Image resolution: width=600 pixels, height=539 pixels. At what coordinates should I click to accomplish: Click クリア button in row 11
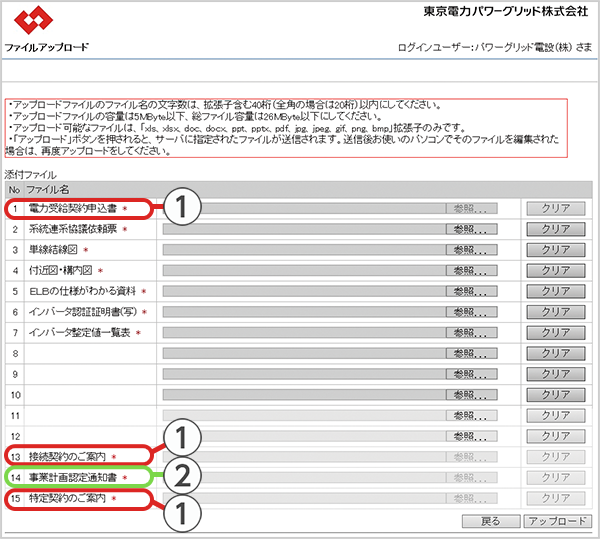point(556,415)
